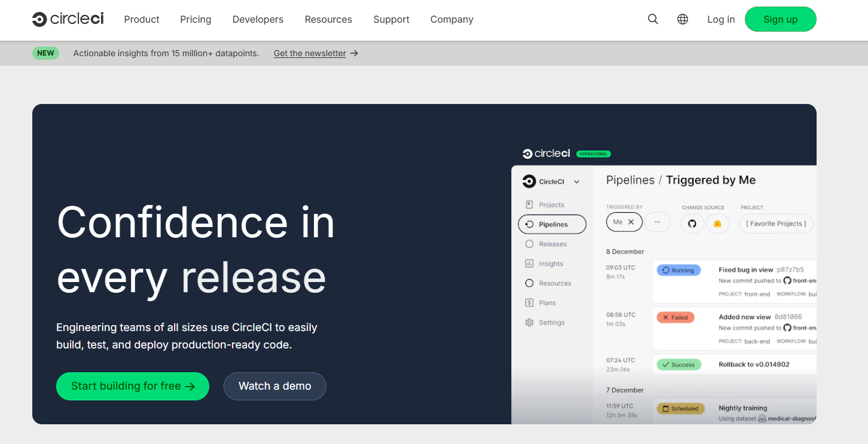This screenshot has width=868, height=444.
Task: Click the 11:59 UTC timestamp
Action: (x=621, y=406)
